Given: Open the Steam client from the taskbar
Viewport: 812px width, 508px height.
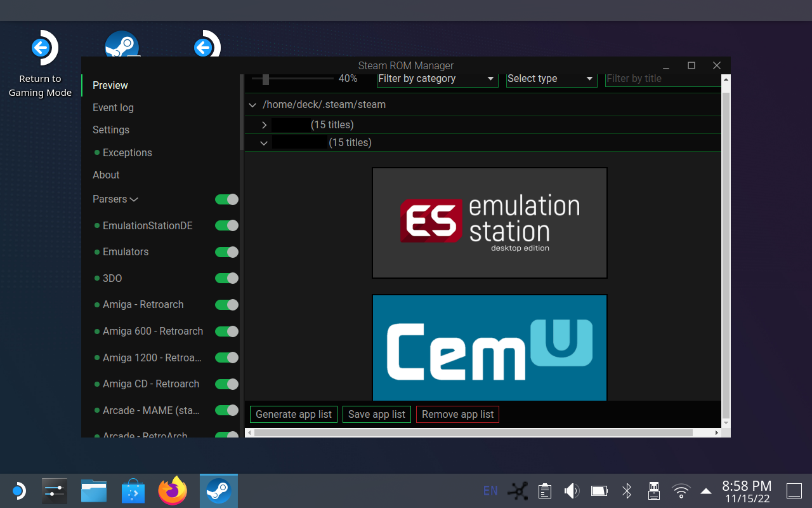Looking at the screenshot, I should [x=218, y=490].
